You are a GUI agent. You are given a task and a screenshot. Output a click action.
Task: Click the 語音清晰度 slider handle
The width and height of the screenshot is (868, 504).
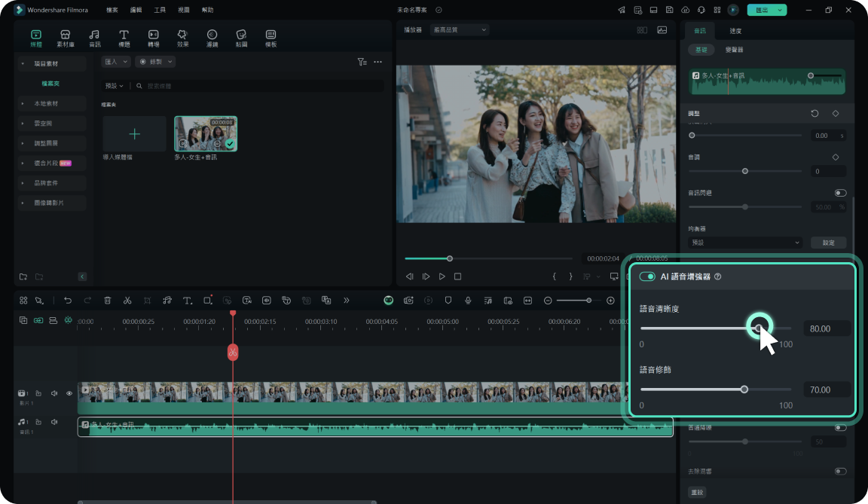pos(759,328)
